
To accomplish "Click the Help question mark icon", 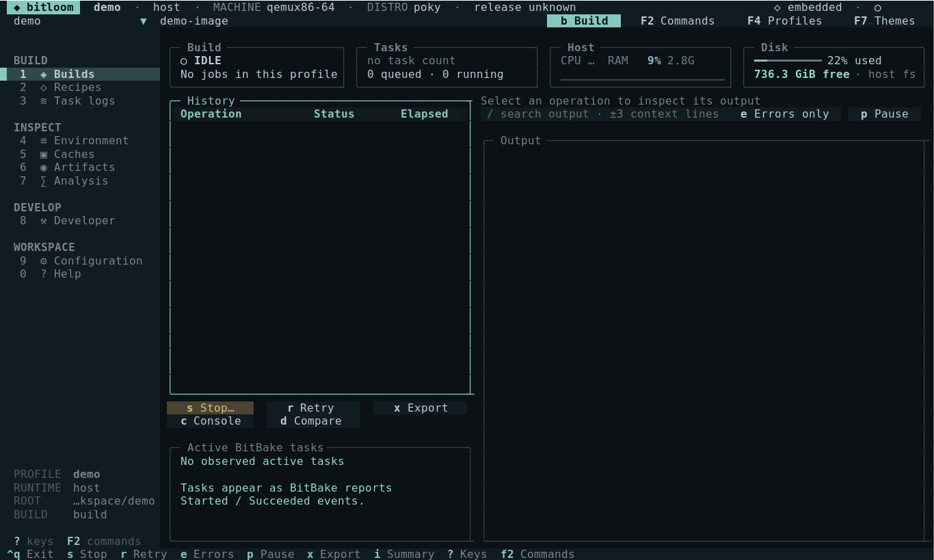I will coord(44,274).
